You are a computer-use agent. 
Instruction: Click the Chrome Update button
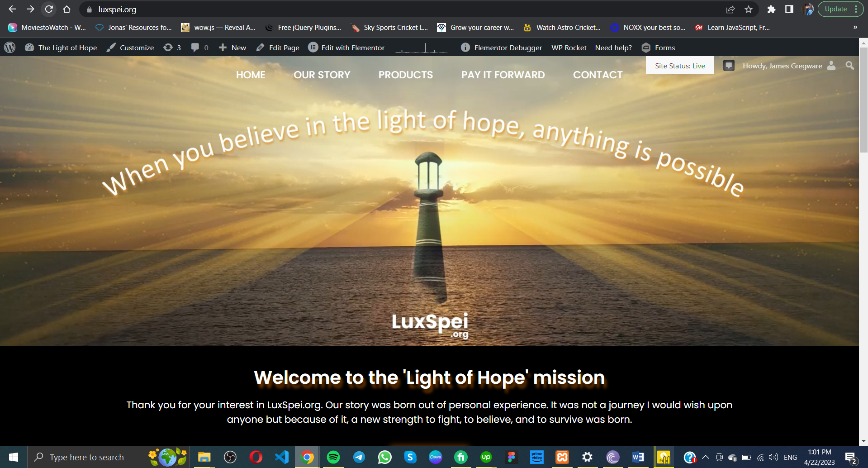tap(835, 9)
